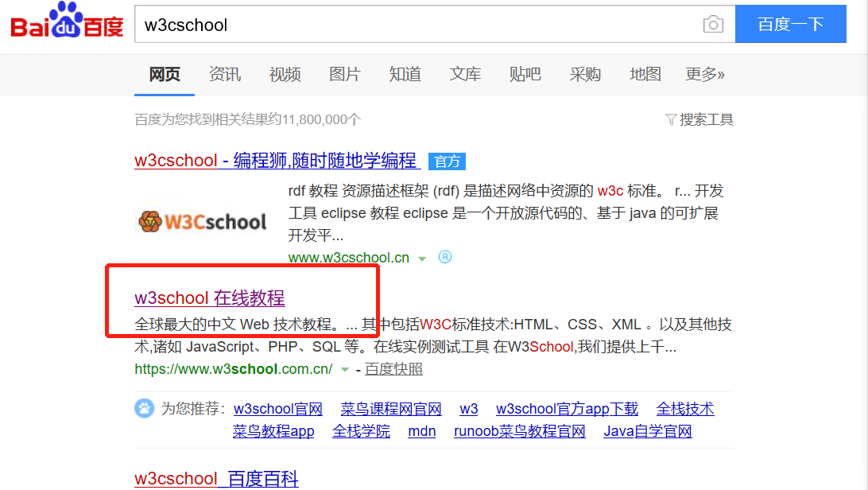The height and width of the screenshot is (490, 868).
Task: Expand dropdown arrow next to www.w3cschool.cn
Action: point(422,259)
